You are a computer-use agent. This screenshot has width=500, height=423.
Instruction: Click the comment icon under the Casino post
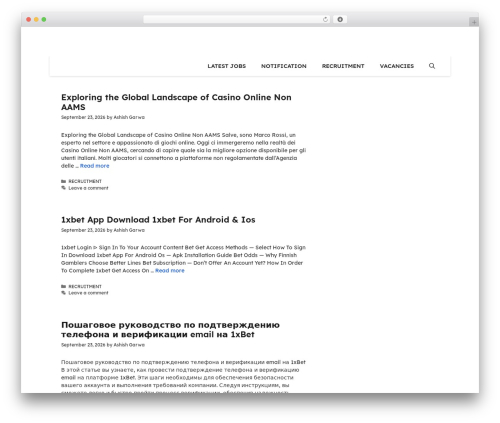(x=63, y=188)
